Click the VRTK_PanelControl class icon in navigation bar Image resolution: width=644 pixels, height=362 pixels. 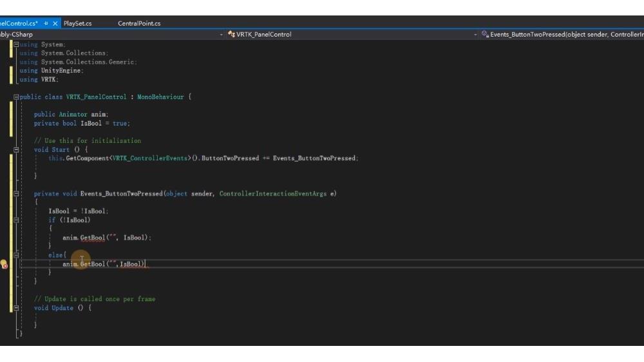231,34
